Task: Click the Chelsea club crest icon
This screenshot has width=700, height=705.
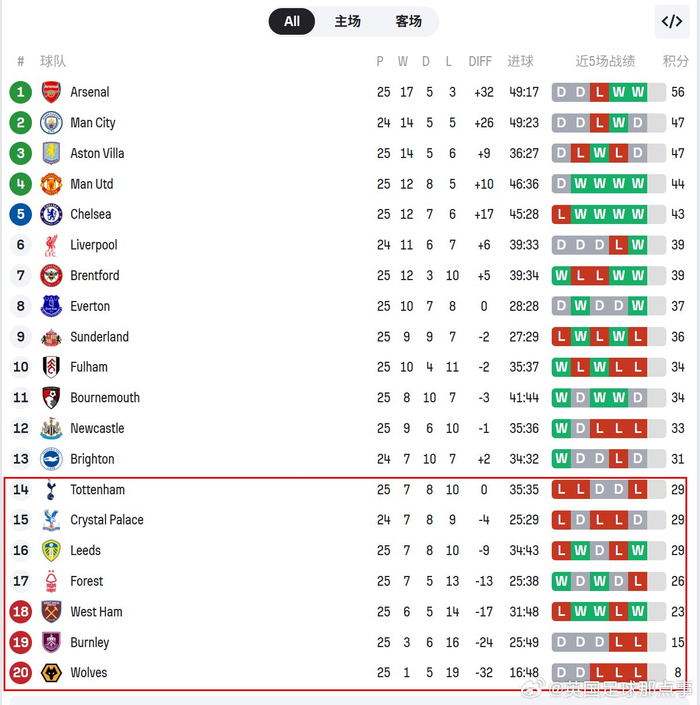Action: (51, 214)
